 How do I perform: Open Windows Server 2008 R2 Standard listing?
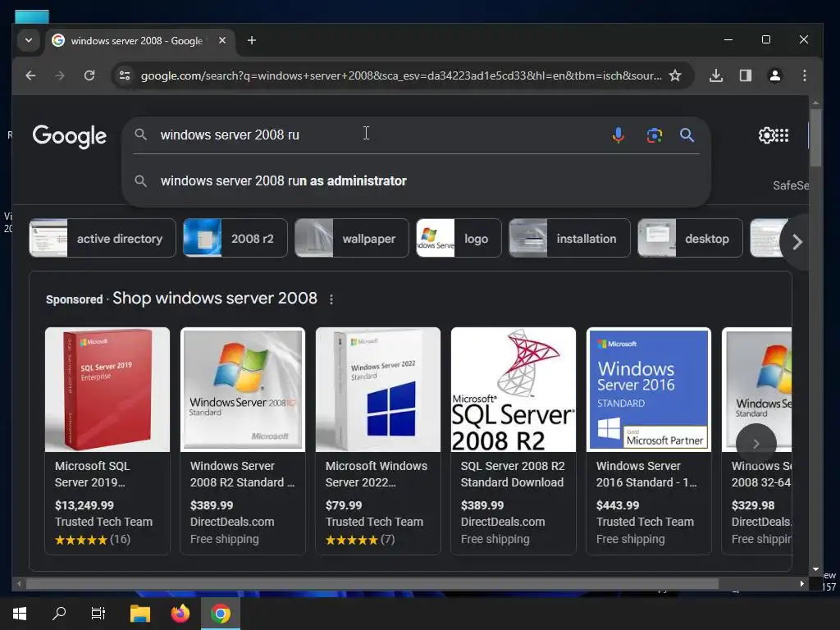242,474
